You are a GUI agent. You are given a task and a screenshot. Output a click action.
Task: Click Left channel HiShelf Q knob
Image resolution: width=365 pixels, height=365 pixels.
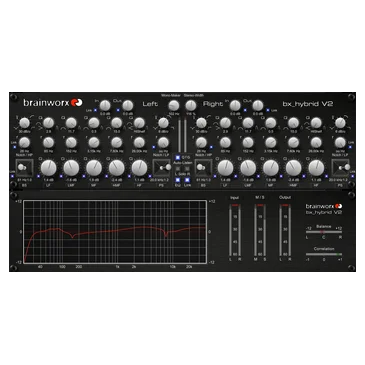point(139,123)
